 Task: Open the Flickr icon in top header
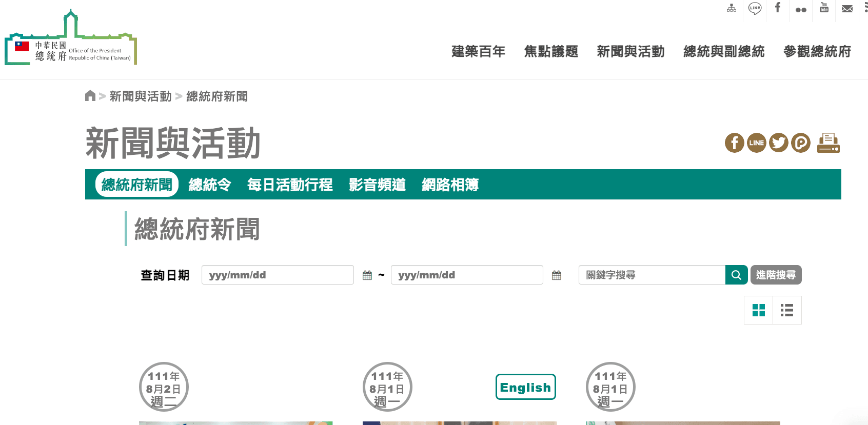click(801, 10)
